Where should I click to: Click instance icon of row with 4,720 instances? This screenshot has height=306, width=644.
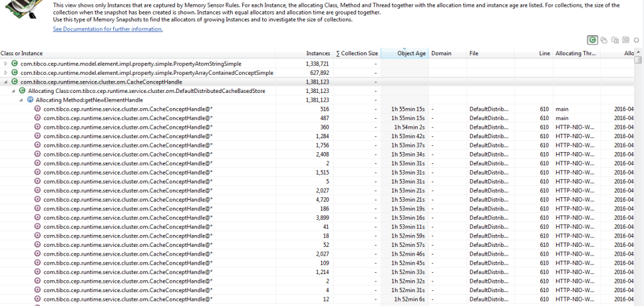37,199
